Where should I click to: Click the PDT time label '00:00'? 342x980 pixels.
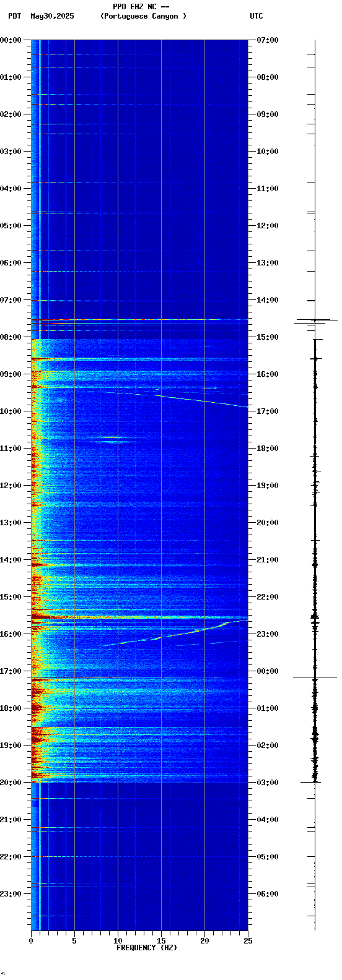[11, 40]
